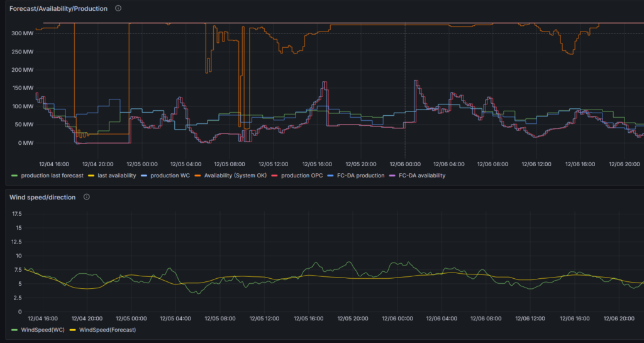Click the '7.5' wind speed axis label
Viewport: 644px width, 343px height.
pyautogui.click(x=18, y=270)
